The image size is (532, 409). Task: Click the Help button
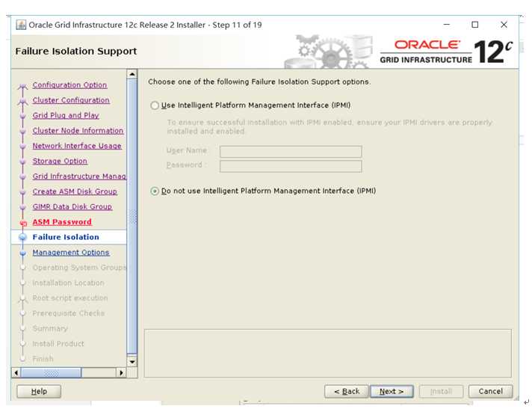[39, 391]
